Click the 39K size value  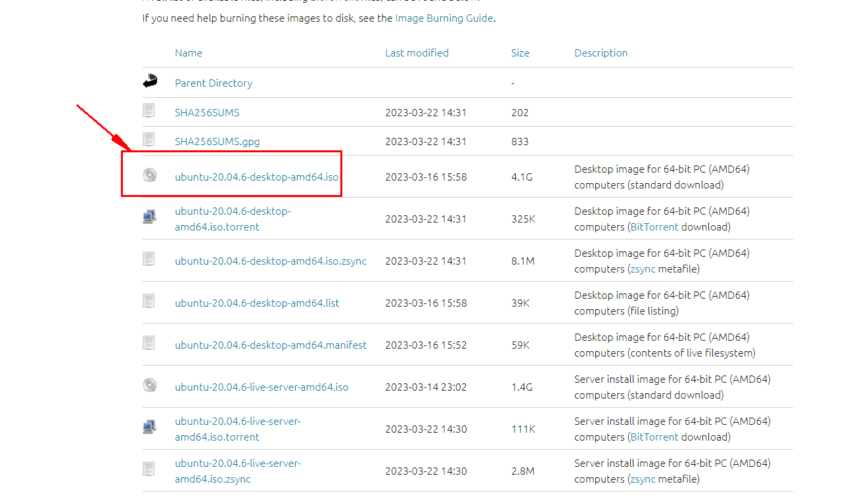pyautogui.click(x=520, y=303)
